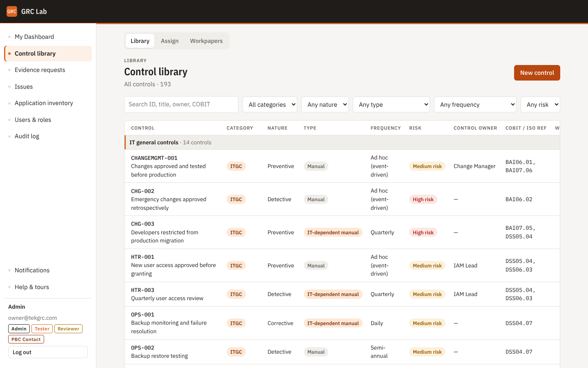This screenshot has height=368, width=588.
Task: Click IT-dependent manual badge on OPS-001
Action: (333, 323)
